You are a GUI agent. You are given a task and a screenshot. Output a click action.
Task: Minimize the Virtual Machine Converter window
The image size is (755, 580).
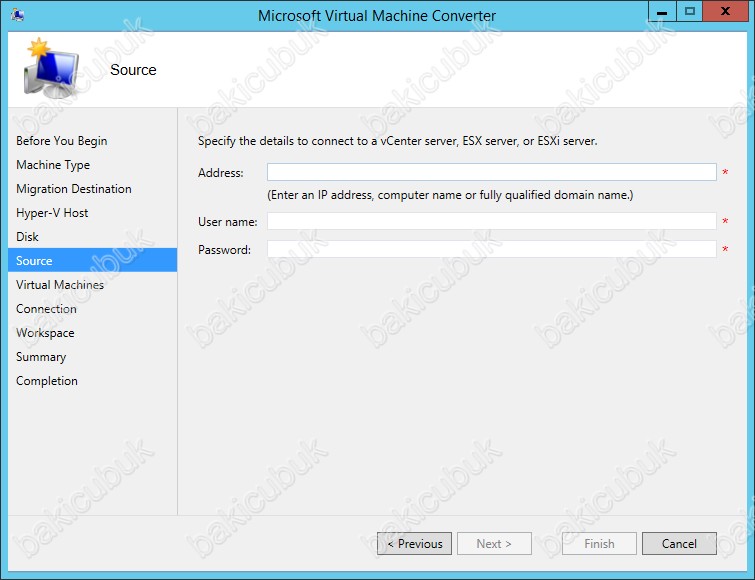click(662, 12)
